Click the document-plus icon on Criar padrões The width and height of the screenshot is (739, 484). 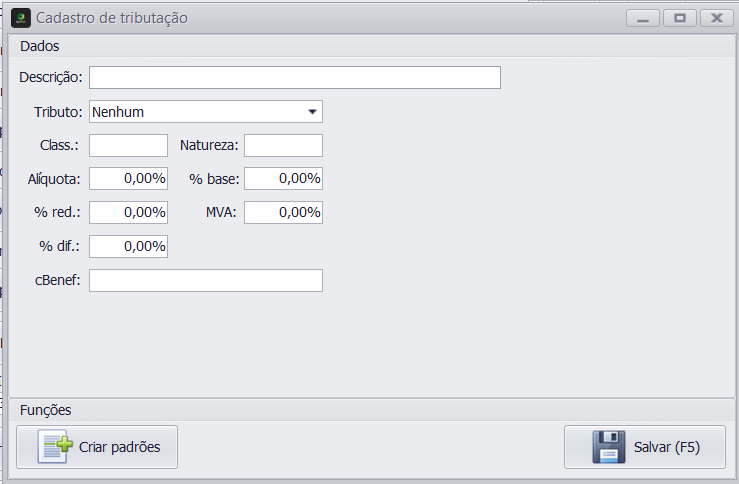55,446
